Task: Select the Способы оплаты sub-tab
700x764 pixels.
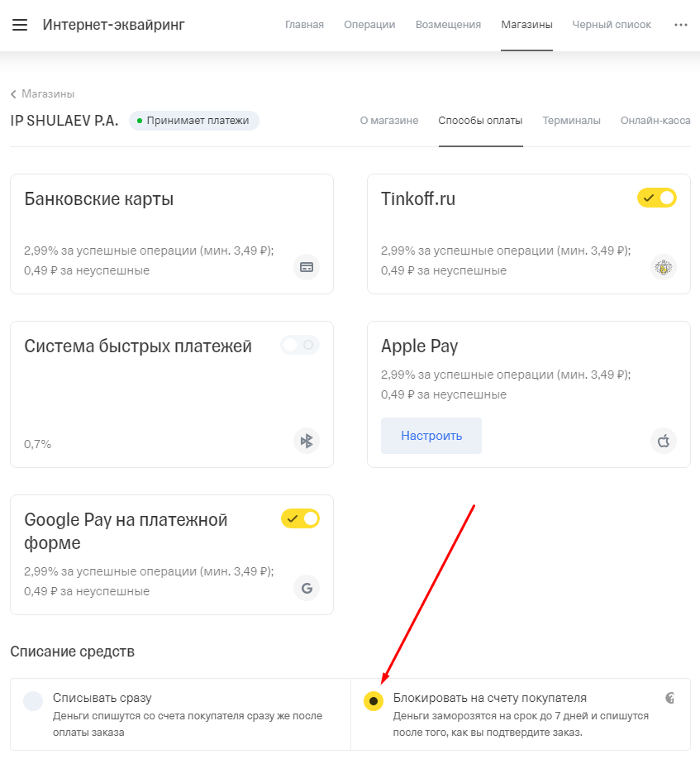Action: coord(480,121)
